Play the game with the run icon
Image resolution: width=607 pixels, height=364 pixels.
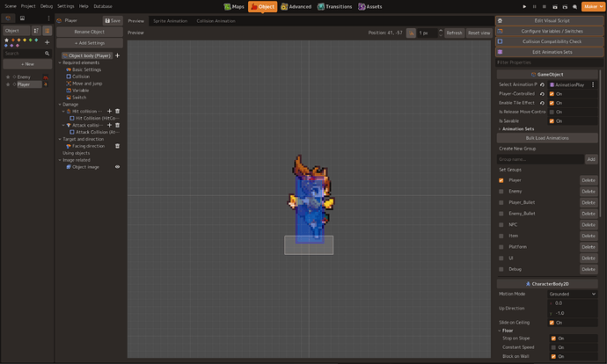tap(524, 6)
